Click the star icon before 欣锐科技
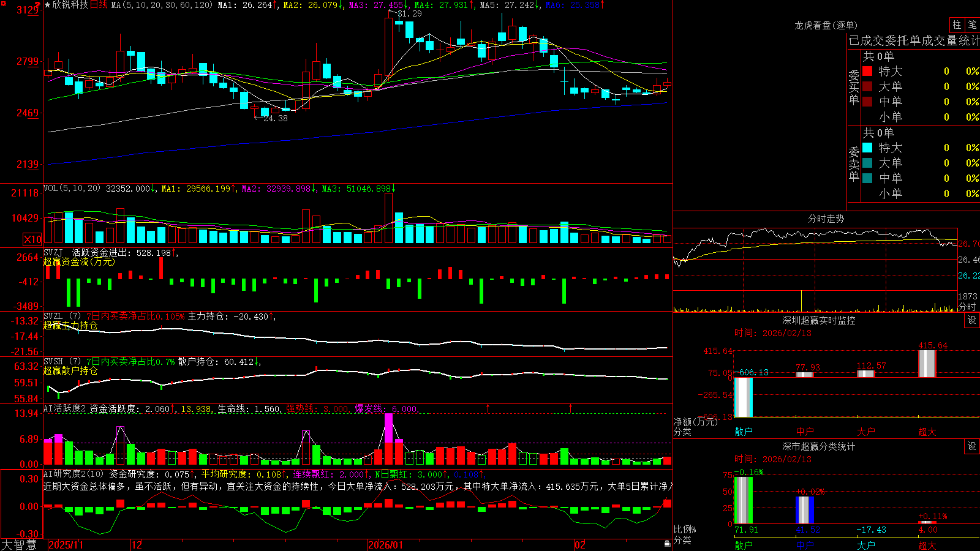This screenshot has width=980, height=551. 48,5
